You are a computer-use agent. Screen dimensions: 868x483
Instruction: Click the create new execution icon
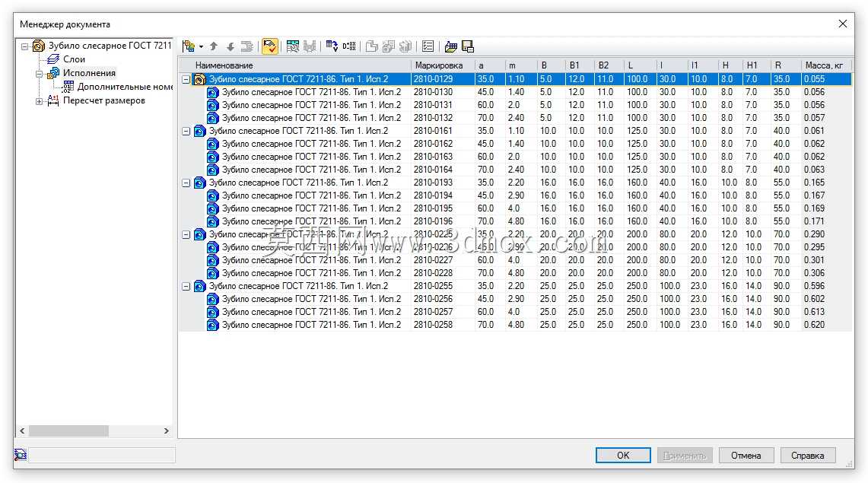click(x=189, y=46)
